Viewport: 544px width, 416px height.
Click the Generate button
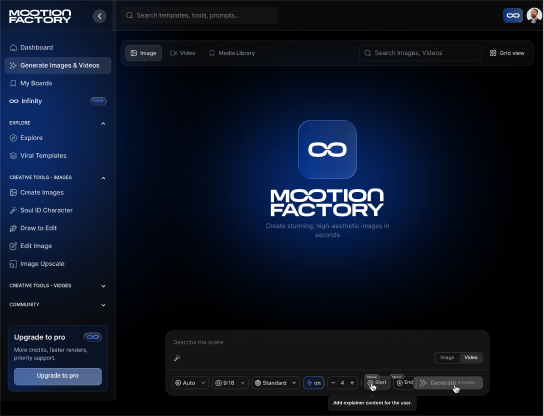pyautogui.click(x=448, y=383)
